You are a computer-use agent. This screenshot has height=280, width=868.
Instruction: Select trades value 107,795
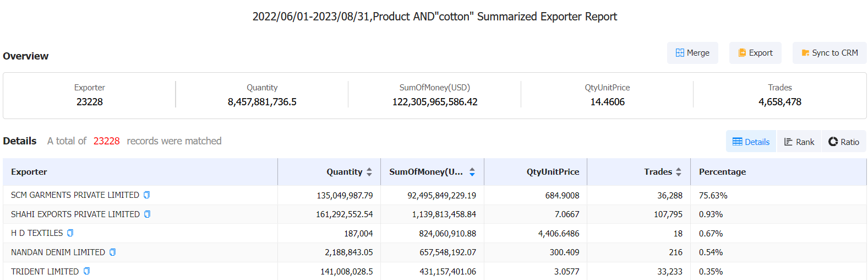pyautogui.click(x=668, y=214)
